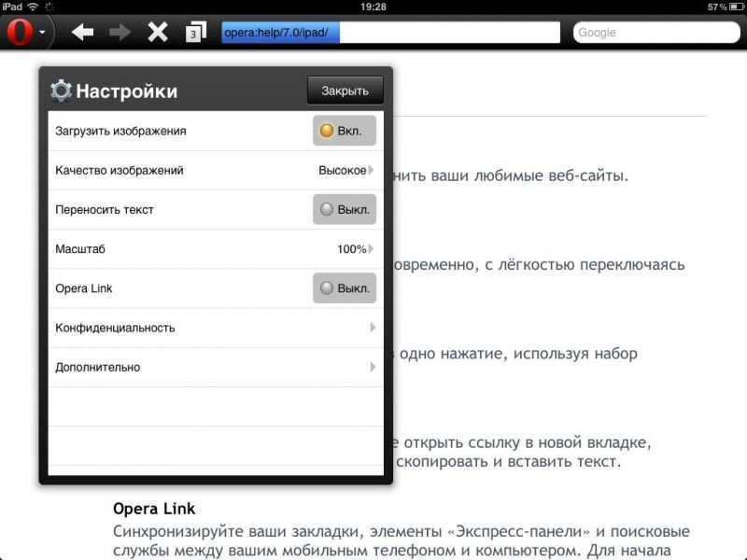Open the red Opera menu button

pos(20,33)
